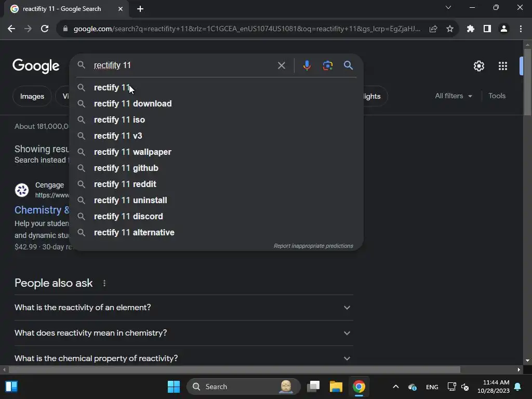This screenshot has width=532, height=399.
Task: Open the Chemistry result title link
Action: 42,210
